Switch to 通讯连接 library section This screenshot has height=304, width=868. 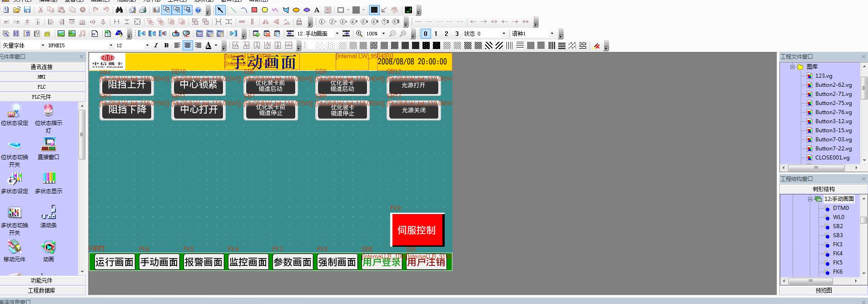coord(42,67)
